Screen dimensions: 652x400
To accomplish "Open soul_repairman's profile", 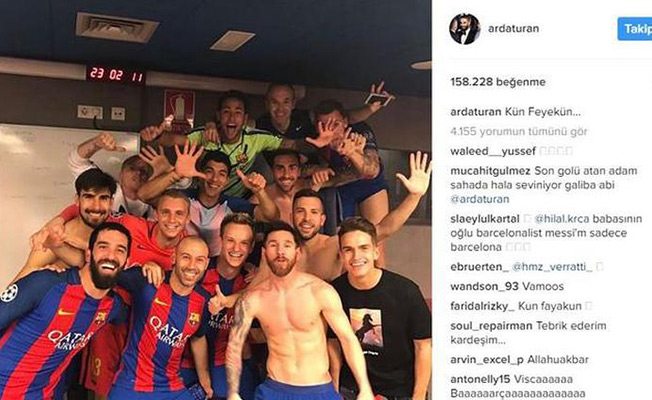I will (491, 326).
